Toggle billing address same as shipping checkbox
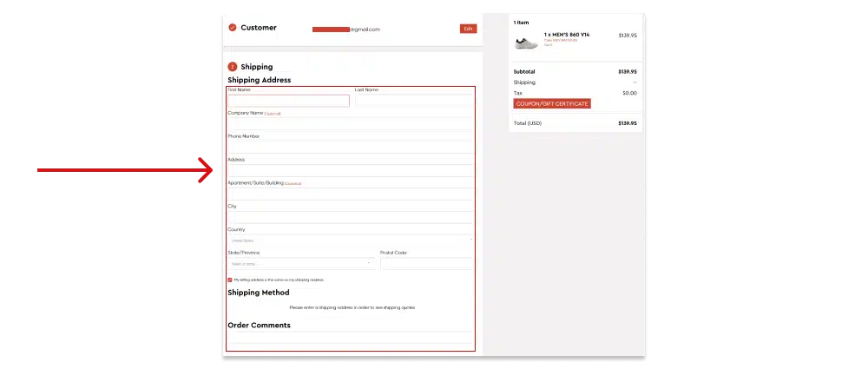This screenshot has height=369, width=868. pyautogui.click(x=230, y=280)
